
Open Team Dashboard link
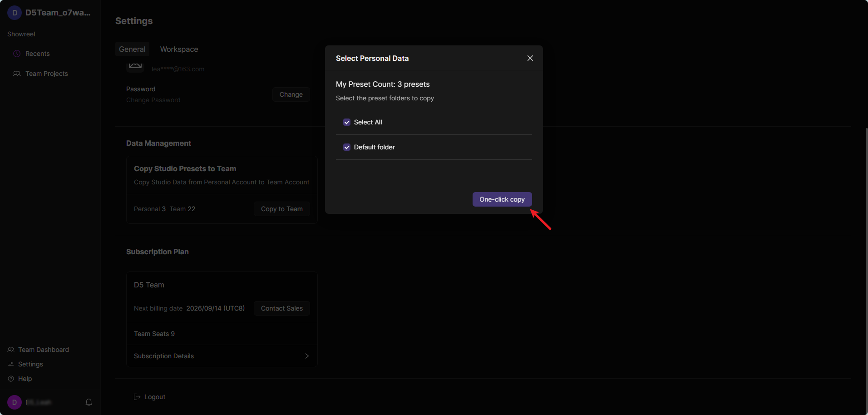click(x=44, y=350)
